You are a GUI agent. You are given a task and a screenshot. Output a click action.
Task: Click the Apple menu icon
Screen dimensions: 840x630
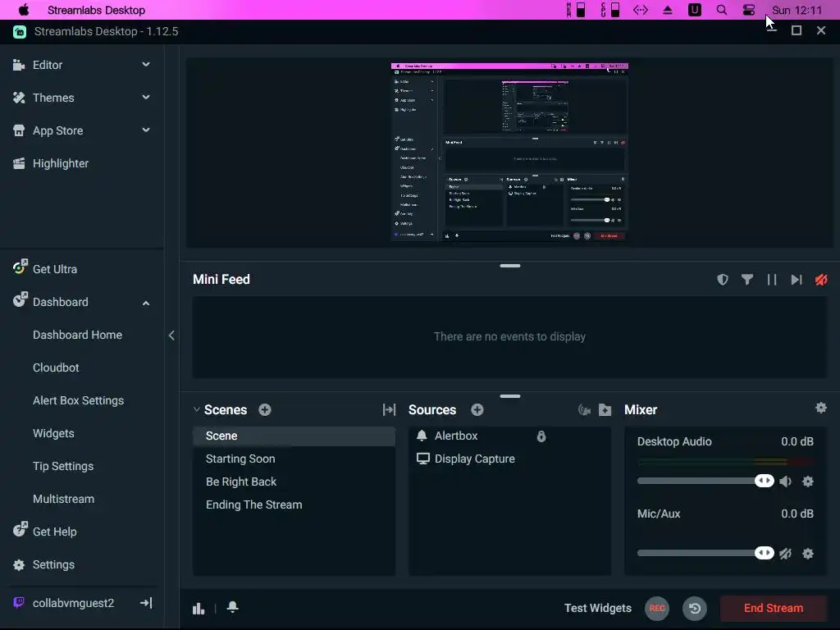click(24, 10)
